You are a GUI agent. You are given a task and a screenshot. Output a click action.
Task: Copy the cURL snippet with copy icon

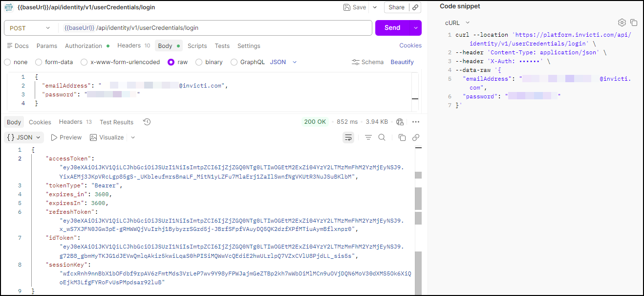pyautogui.click(x=634, y=23)
